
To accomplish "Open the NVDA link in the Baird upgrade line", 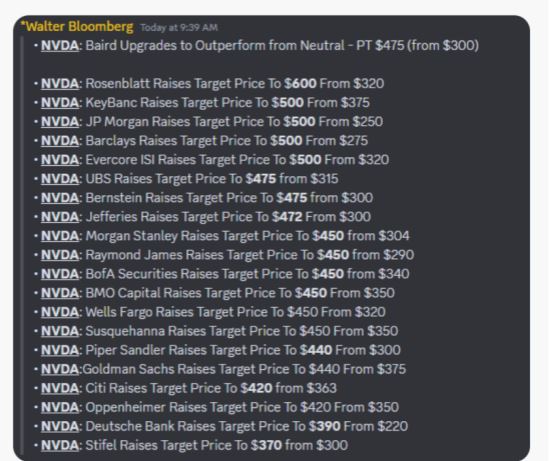I will click(60, 46).
